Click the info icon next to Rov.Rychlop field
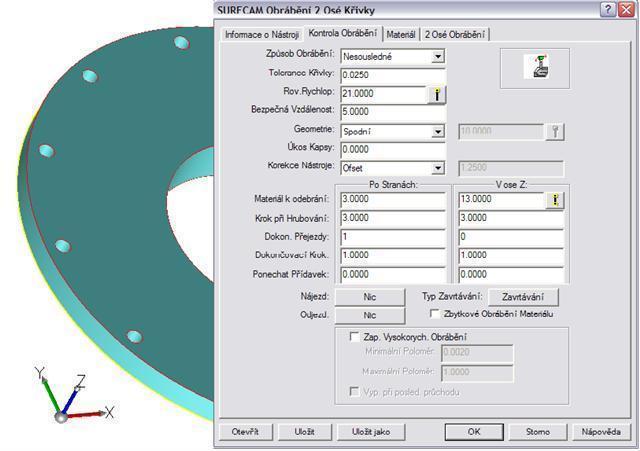This screenshot has width=640, height=451. click(437, 95)
